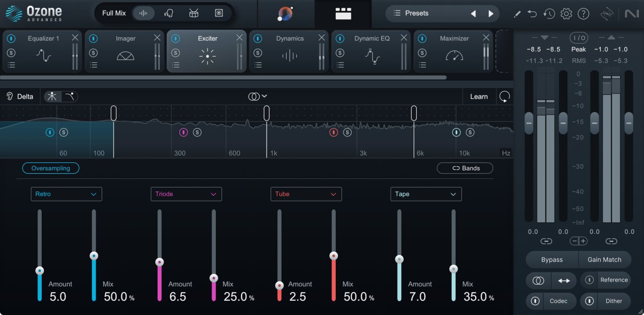
Task: Click the undo arrow icon
Action: (x=532, y=14)
